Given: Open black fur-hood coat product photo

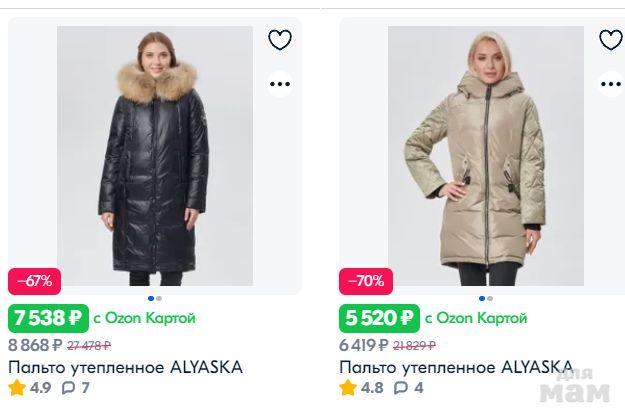Looking at the screenshot, I should [x=155, y=155].
